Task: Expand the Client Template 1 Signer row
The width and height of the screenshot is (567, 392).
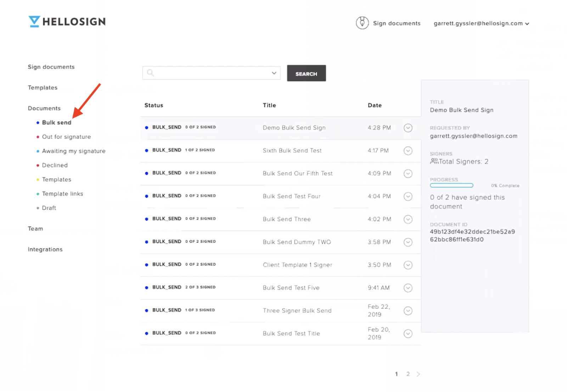Action: [408, 265]
